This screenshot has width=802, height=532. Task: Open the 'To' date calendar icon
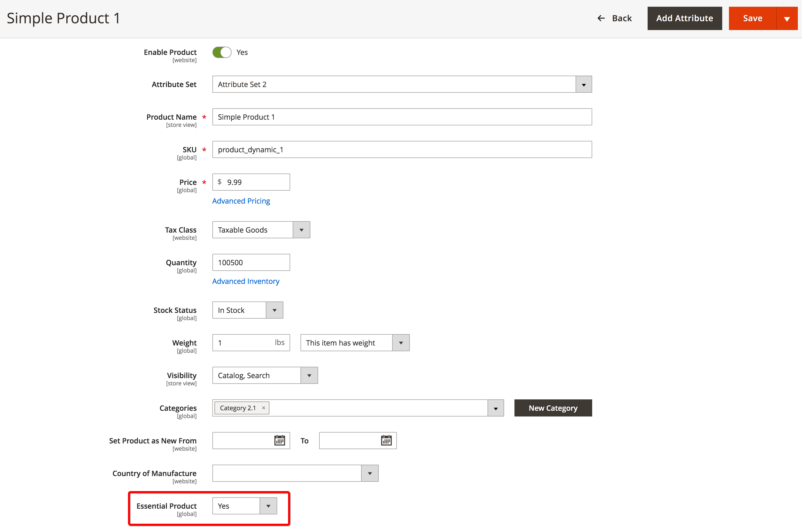click(386, 440)
